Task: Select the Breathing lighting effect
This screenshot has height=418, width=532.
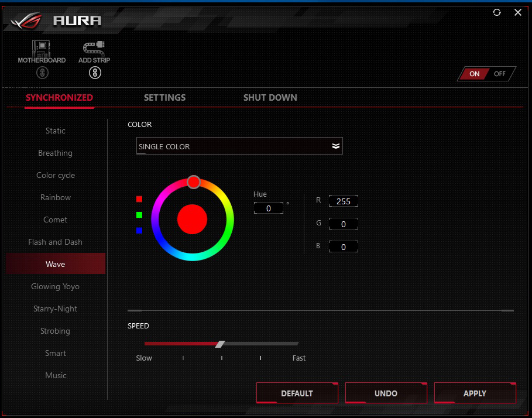Action: tap(55, 153)
